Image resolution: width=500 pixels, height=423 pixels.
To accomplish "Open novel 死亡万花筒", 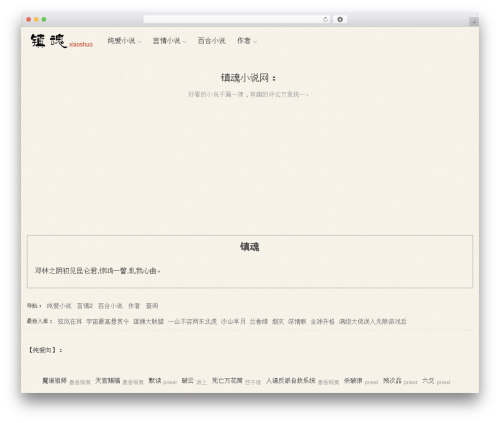I will tap(227, 380).
